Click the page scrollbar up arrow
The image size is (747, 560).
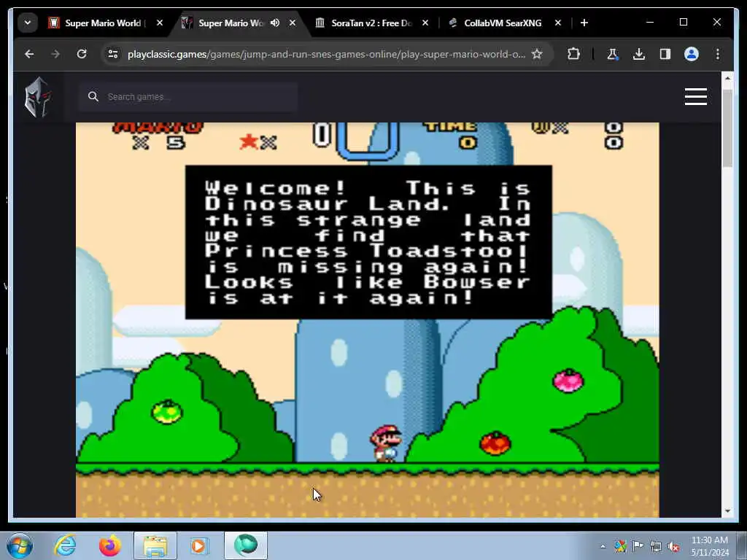click(727, 78)
